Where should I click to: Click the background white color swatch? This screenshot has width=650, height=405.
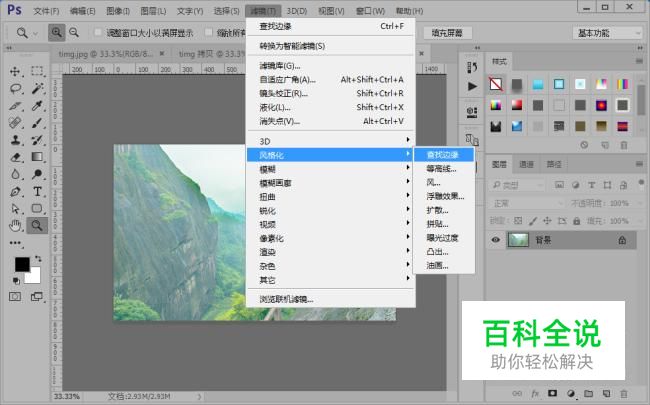(35, 277)
